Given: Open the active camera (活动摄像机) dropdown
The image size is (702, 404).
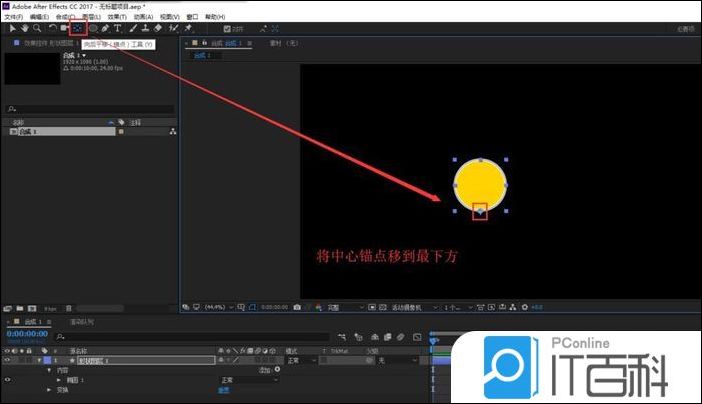Looking at the screenshot, I should [415, 307].
